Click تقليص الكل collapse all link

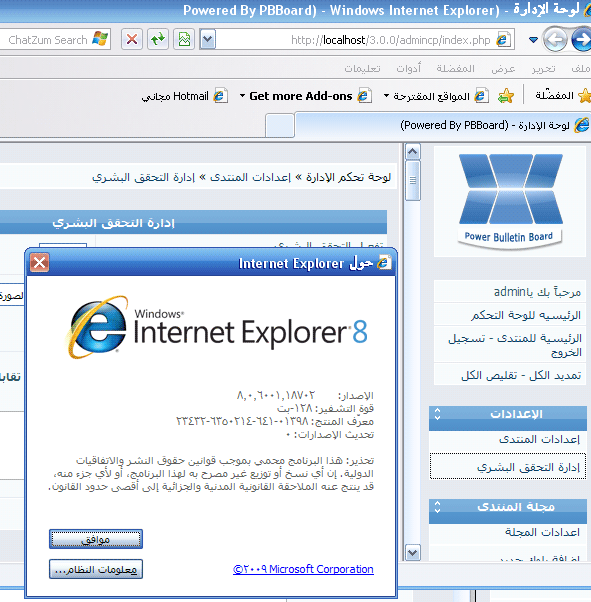488,375
